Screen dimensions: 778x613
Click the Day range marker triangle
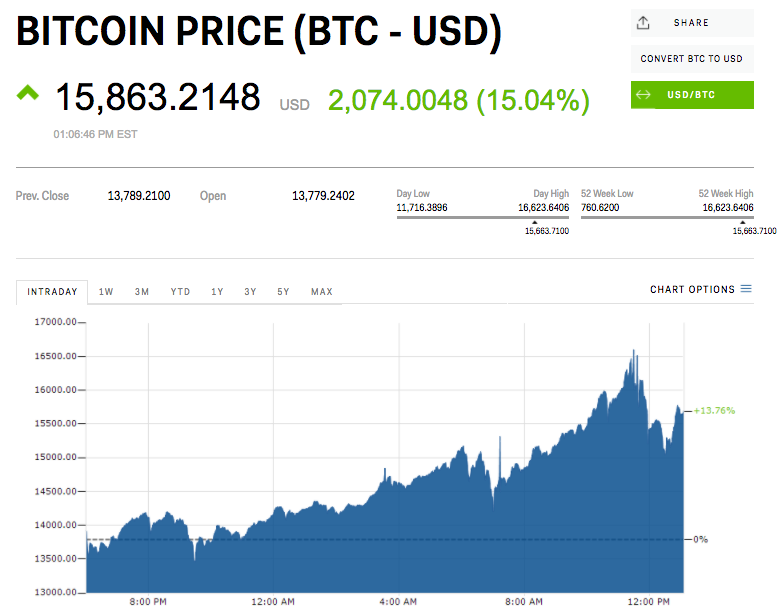[534, 222]
